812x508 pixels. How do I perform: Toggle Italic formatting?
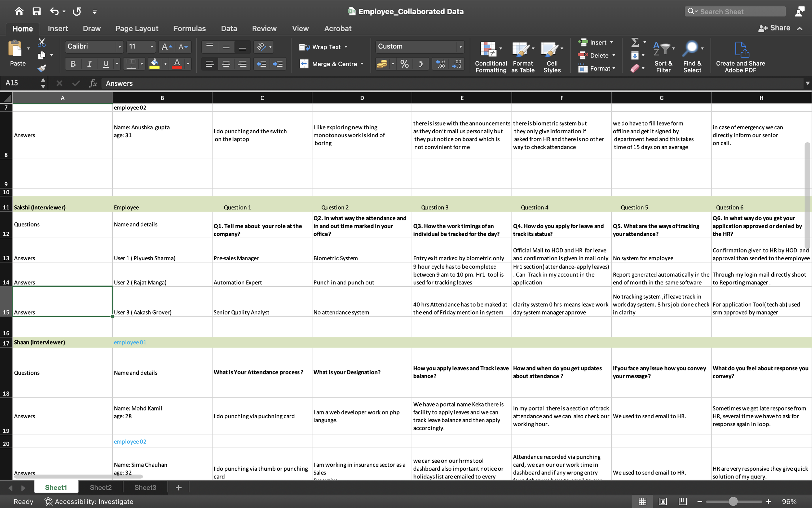point(89,64)
